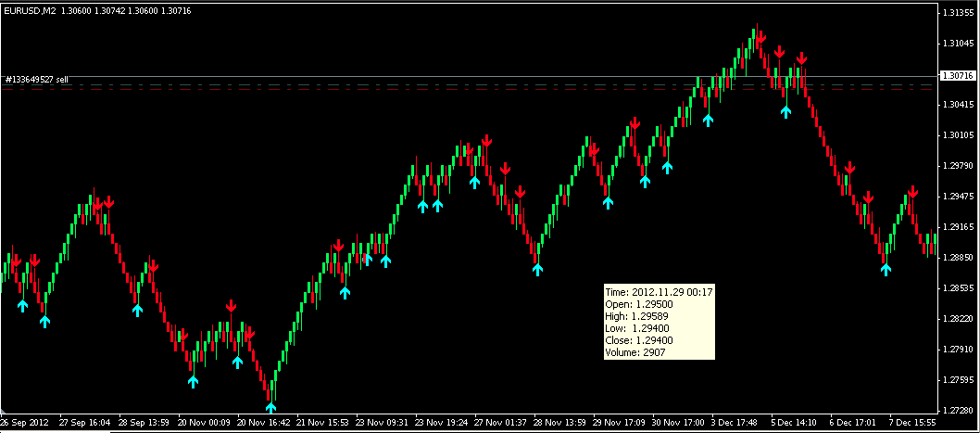980x433 pixels.
Task: Click price axis label 1.27595
Action: [960, 380]
